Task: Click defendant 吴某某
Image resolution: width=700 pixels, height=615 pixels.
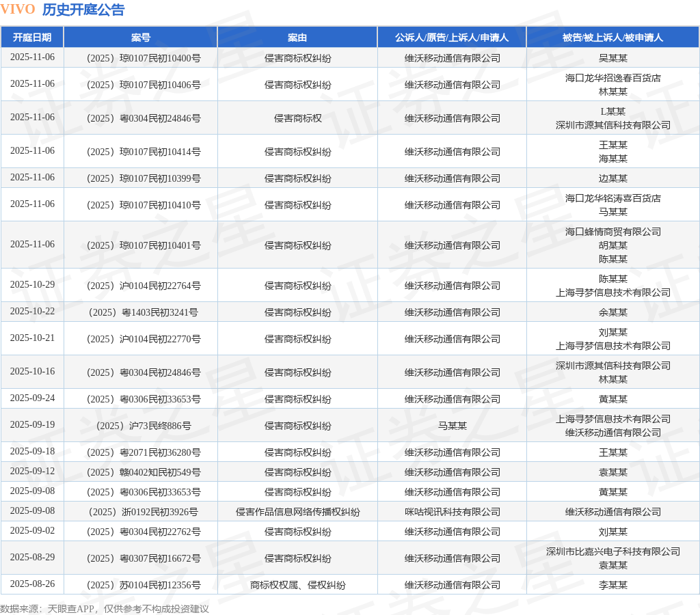Action: click(613, 58)
